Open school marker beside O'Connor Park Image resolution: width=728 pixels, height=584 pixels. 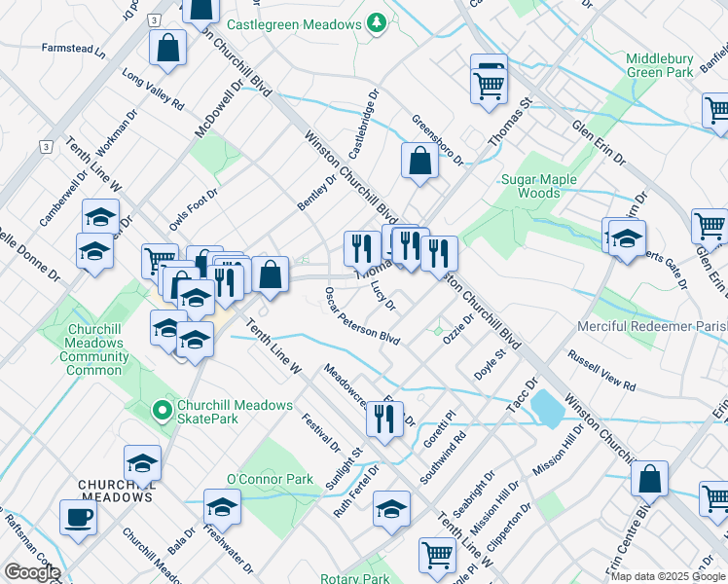point(223,509)
